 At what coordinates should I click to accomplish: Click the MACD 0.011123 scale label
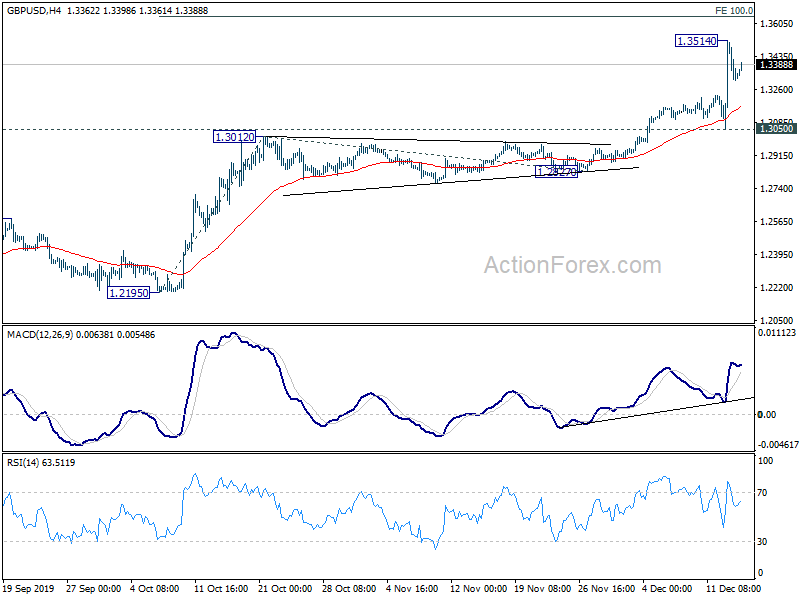[x=777, y=333]
